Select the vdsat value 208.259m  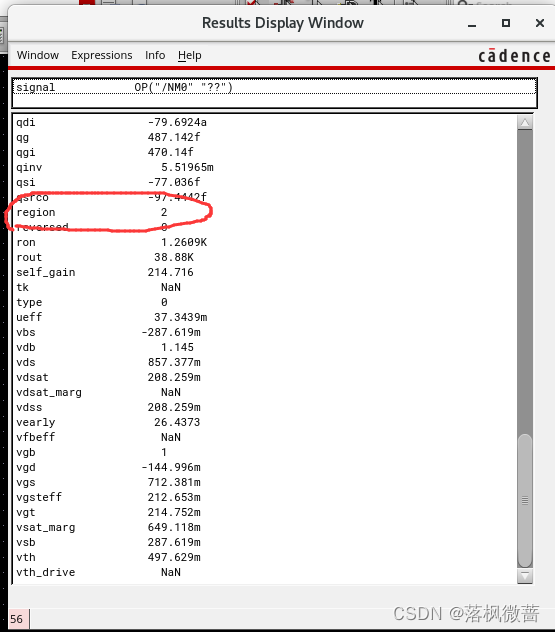[x=174, y=377]
